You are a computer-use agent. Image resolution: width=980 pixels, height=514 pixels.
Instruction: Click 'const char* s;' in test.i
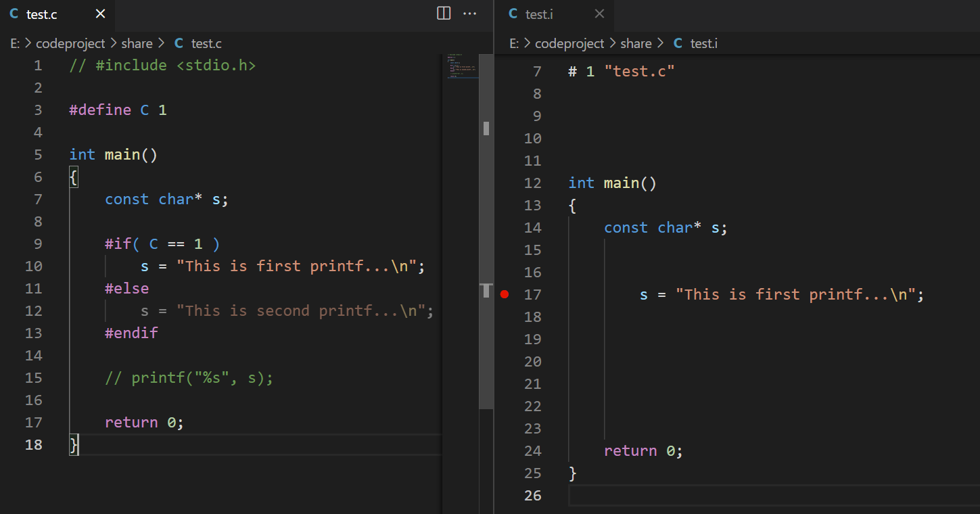point(666,228)
